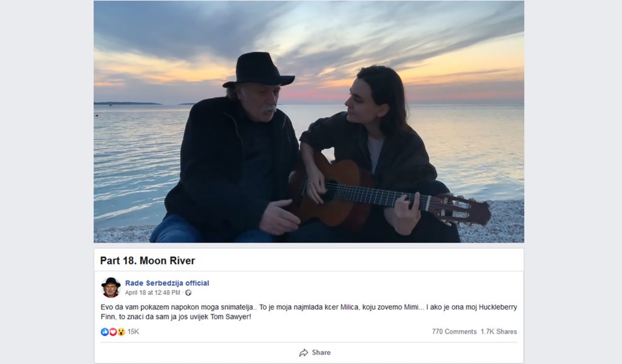Click the yellow Wow reaction emoji
The image size is (622, 364).
[x=121, y=332]
